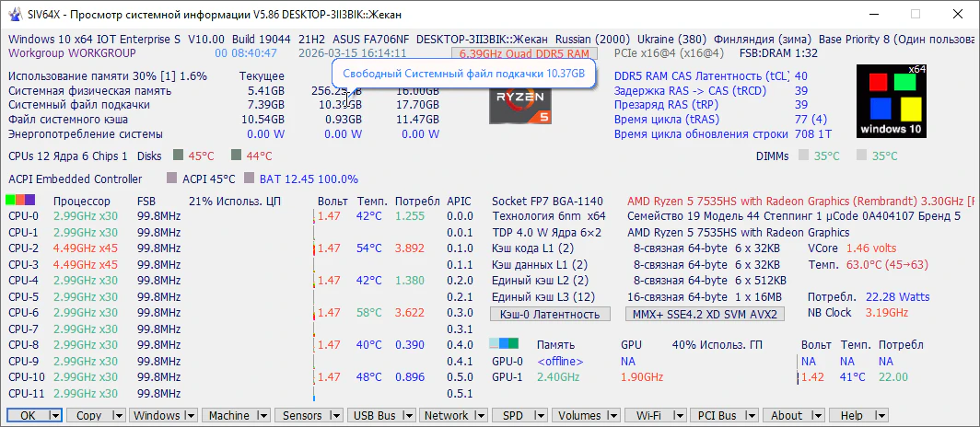
Task: Click the SIV64X app icon in title bar
Action: [15, 15]
